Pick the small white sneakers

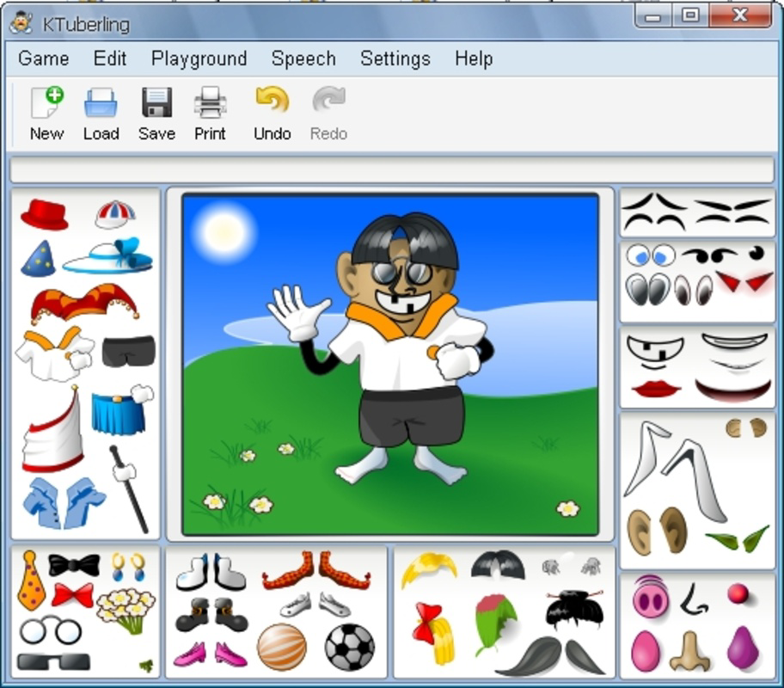(315, 605)
